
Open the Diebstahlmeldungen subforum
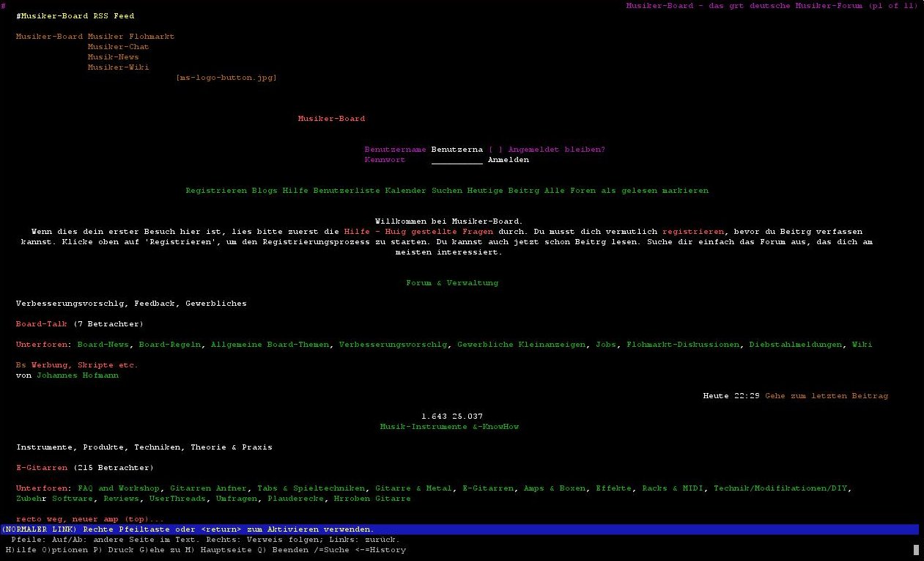point(795,345)
